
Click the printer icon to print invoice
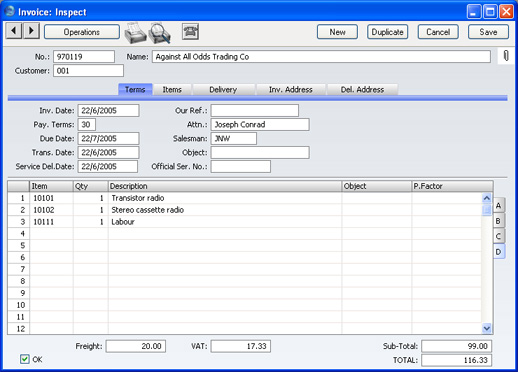pyautogui.click(x=135, y=33)
